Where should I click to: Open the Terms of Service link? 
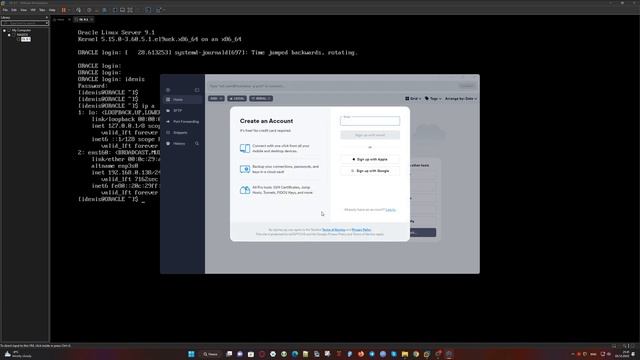333,230
